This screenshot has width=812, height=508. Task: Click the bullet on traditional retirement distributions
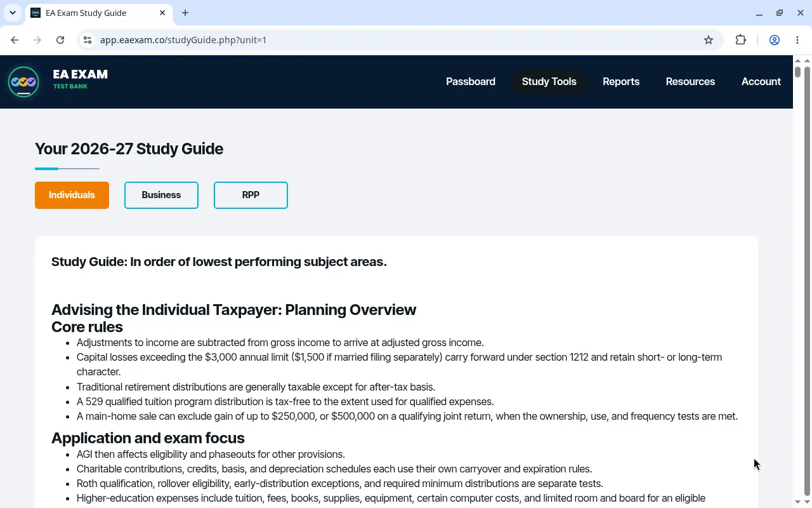(256, 387)
